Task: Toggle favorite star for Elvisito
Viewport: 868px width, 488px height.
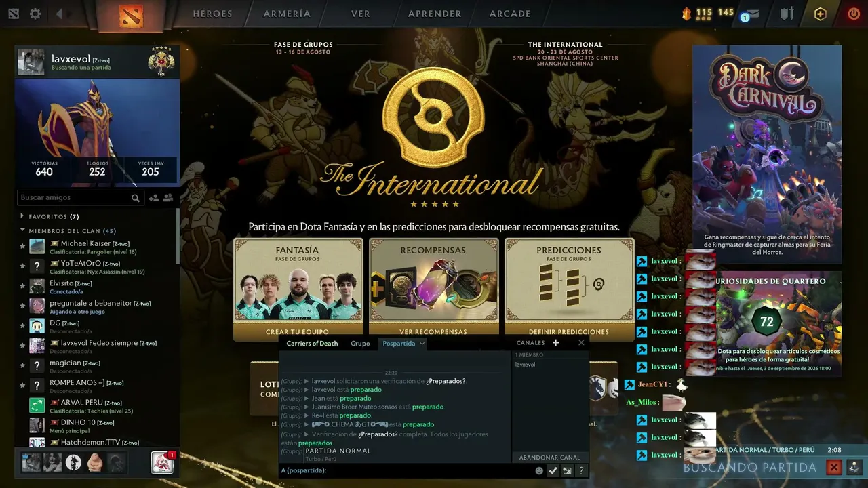Action: (23, 286)
